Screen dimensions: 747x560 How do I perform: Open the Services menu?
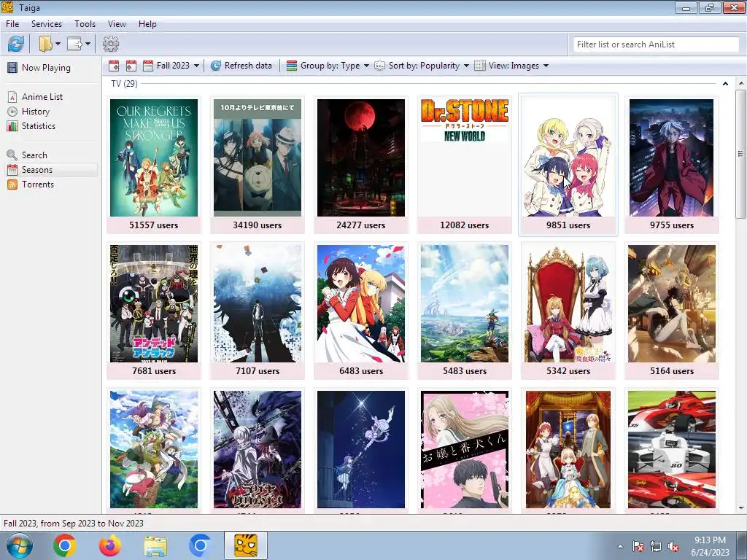tap(46, 24)
